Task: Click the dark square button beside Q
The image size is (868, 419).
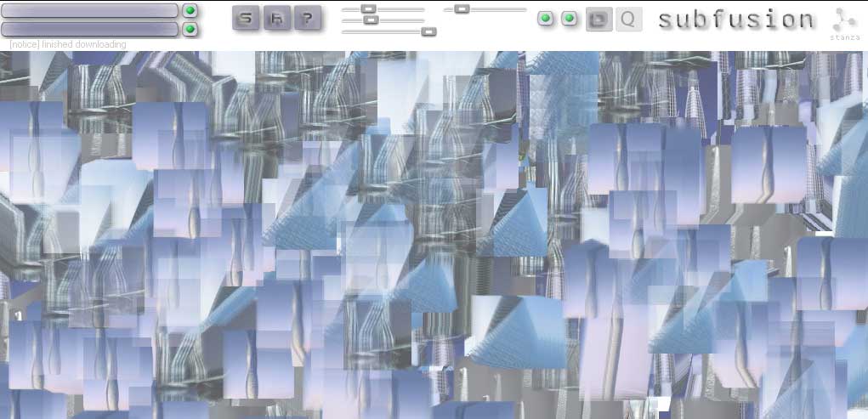Action: pyautogui.click(x=599, y=19)
